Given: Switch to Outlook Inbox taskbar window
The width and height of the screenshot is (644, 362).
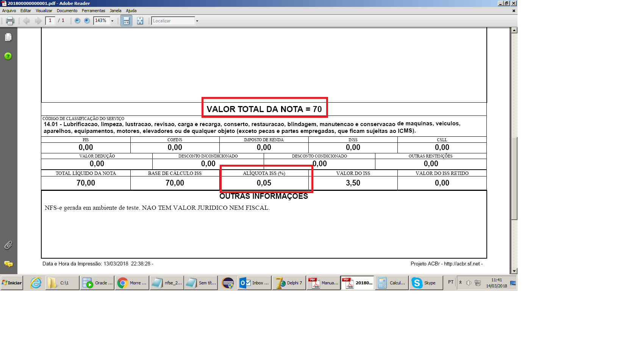Looking at the screenshot, I should (x=255, y=283).
